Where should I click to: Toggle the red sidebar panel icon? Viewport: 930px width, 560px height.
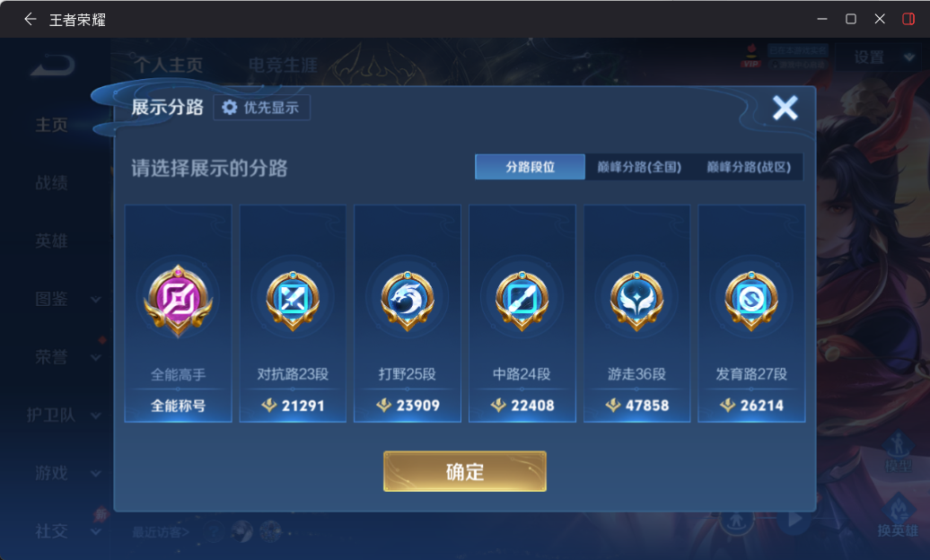coord(908,19)
